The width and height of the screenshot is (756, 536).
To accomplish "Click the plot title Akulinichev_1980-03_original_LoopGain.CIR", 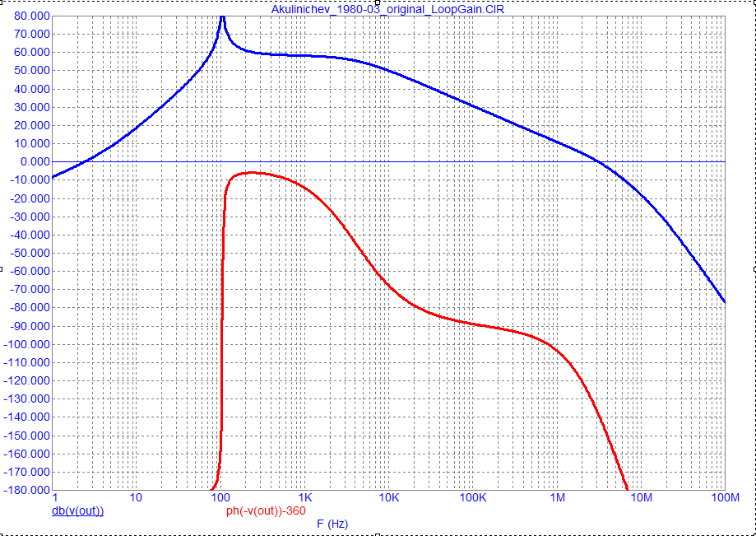I will (387, 9).
